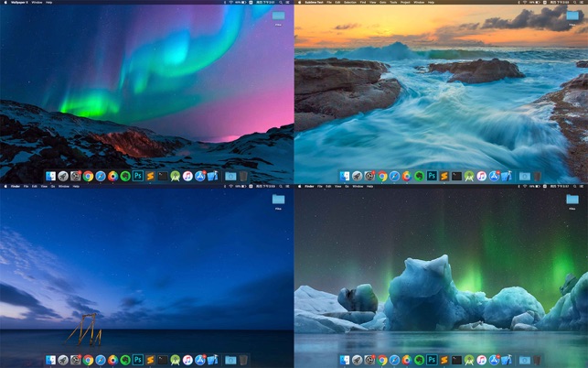
Task: Open the Go menu in bottom-left Finder menu bar
Action: pos(53,186)
